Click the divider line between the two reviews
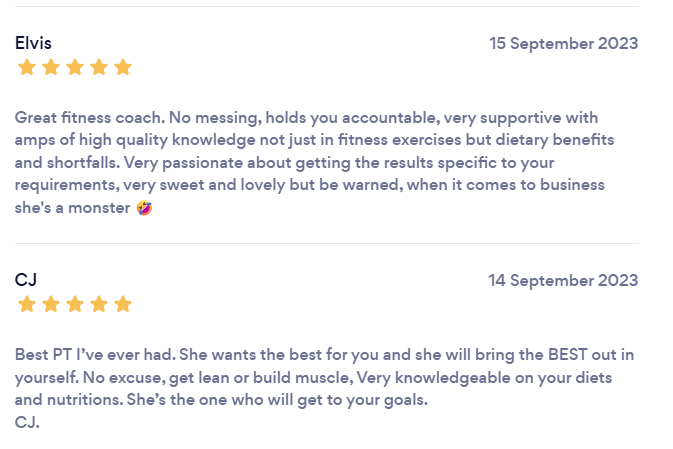The height and width of the screenshot is (449, 673). pyautogui.click(x=326, y=243)
